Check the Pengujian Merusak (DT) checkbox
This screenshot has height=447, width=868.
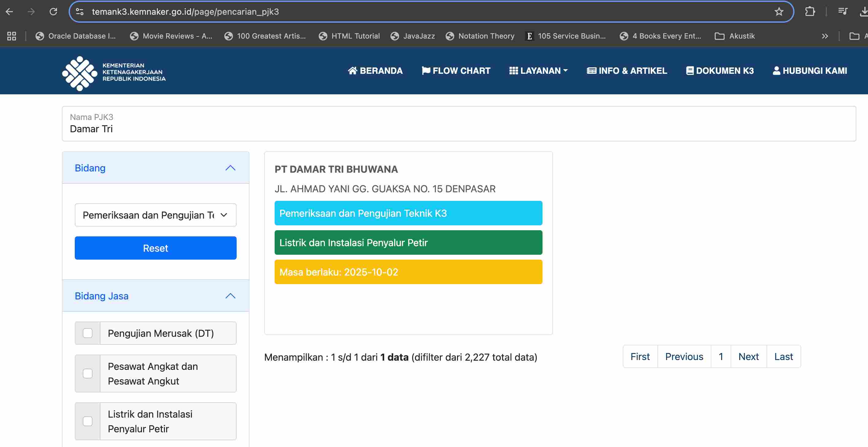[x=88, y=333]
